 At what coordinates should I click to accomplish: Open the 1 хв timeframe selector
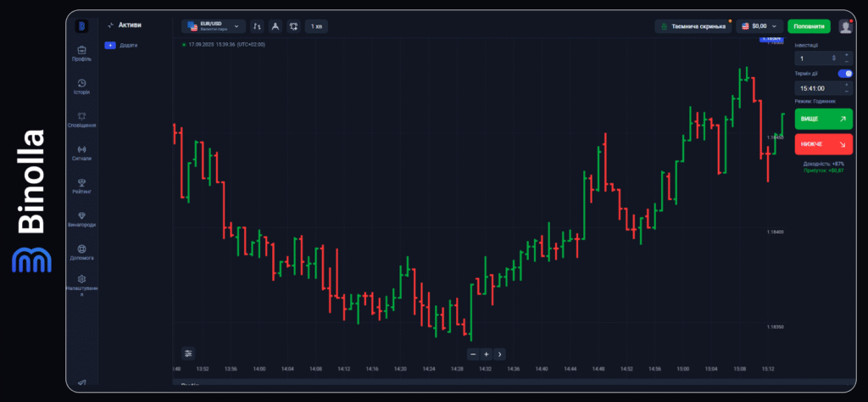tap(316, 26)
